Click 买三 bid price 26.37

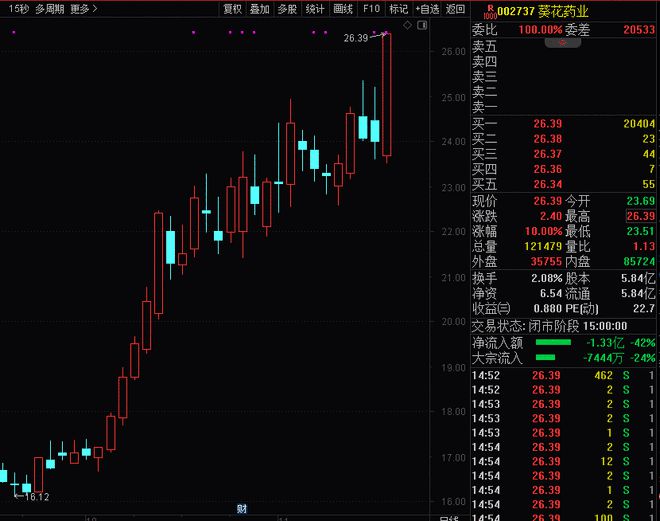tap(547, 154)
